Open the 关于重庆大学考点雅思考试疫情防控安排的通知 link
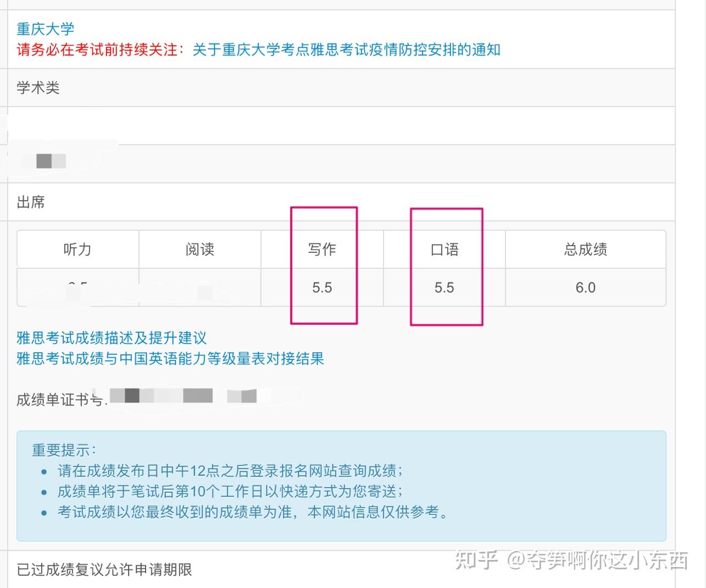This screenshot has height=588, width=706. point(347,50)
